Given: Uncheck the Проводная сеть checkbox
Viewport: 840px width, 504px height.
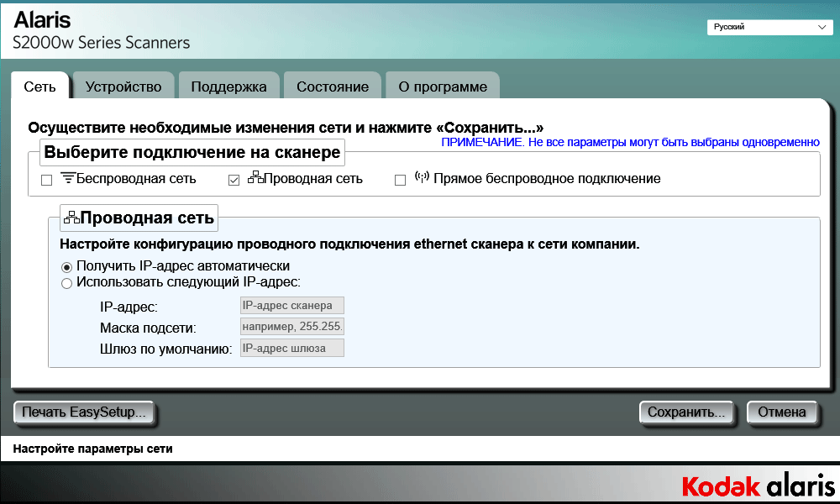Looking at the screenshot, I should tap(234, 180).
